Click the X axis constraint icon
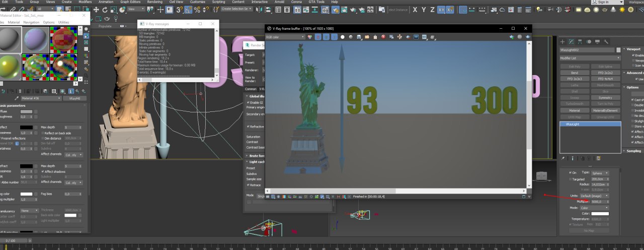 (415, 10)
